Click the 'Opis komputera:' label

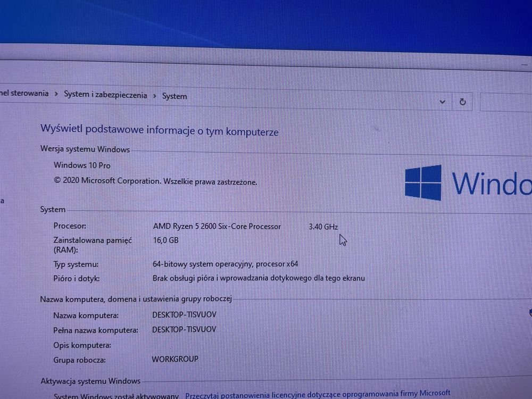coord(82,345)
